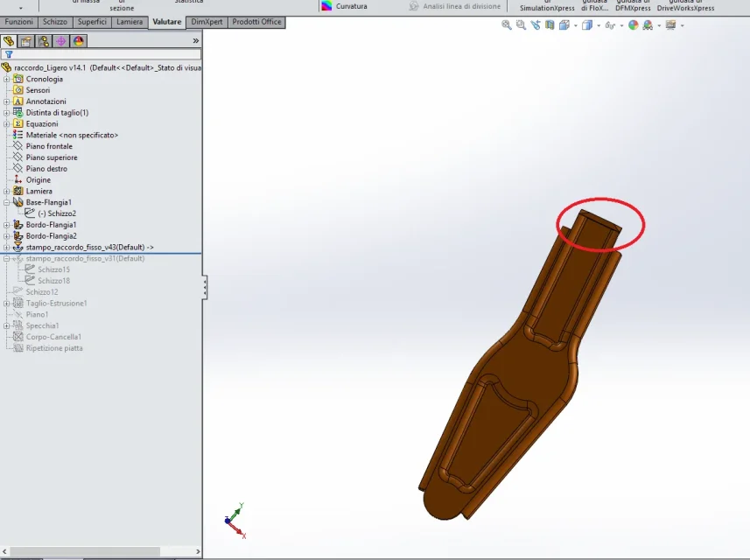Image resolution: width=750 pixels, height=560 pixels.
Task: Select the Previous View icon
Action: tap(536, 24)
